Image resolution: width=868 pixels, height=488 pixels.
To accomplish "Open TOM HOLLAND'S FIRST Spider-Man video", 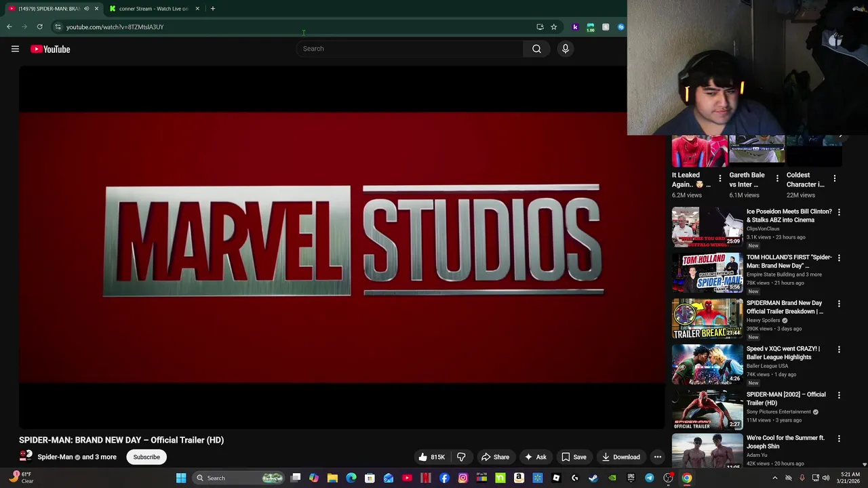I will [789, 262].
